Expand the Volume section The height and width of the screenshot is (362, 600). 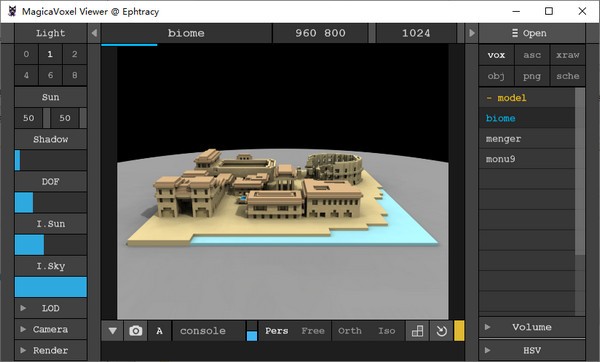tap(532, 327)
